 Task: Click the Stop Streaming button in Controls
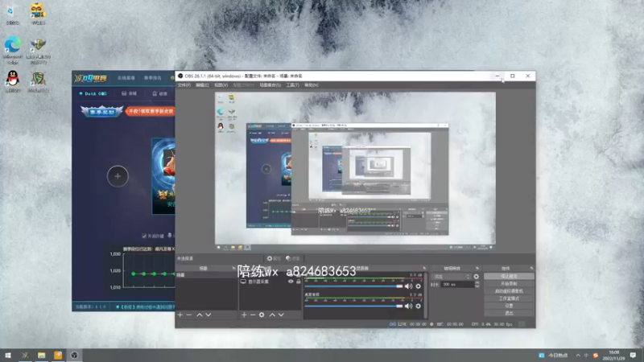click(x=509, y=276)
